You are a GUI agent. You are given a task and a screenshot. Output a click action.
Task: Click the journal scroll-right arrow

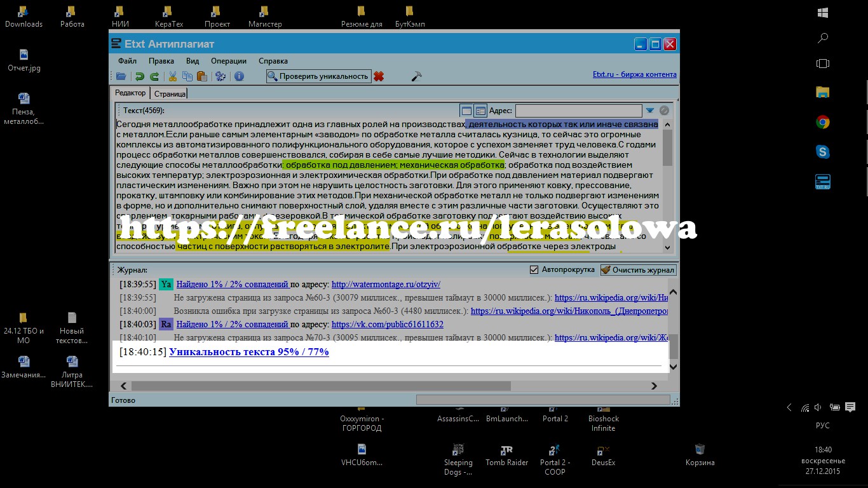coord(654,386)
